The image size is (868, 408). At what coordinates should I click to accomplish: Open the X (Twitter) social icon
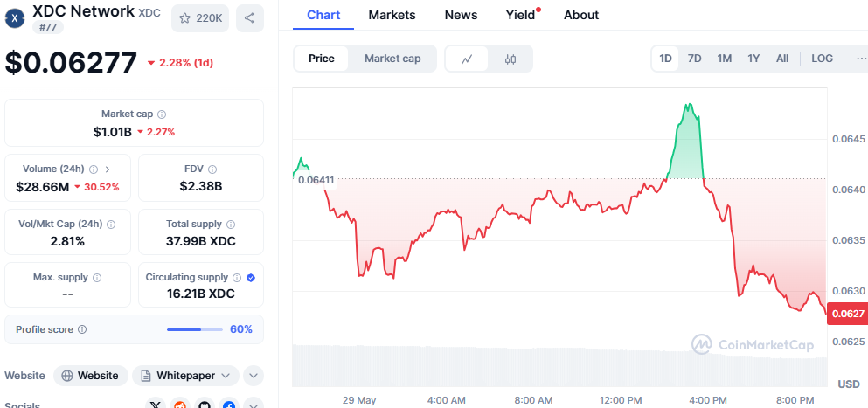[156, 405]
